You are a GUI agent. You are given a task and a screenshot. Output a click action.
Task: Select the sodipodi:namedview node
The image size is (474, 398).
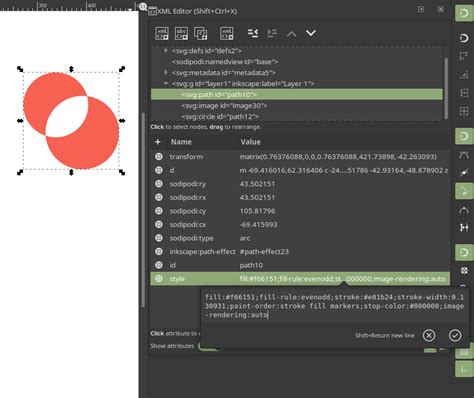tap(225, 62)
